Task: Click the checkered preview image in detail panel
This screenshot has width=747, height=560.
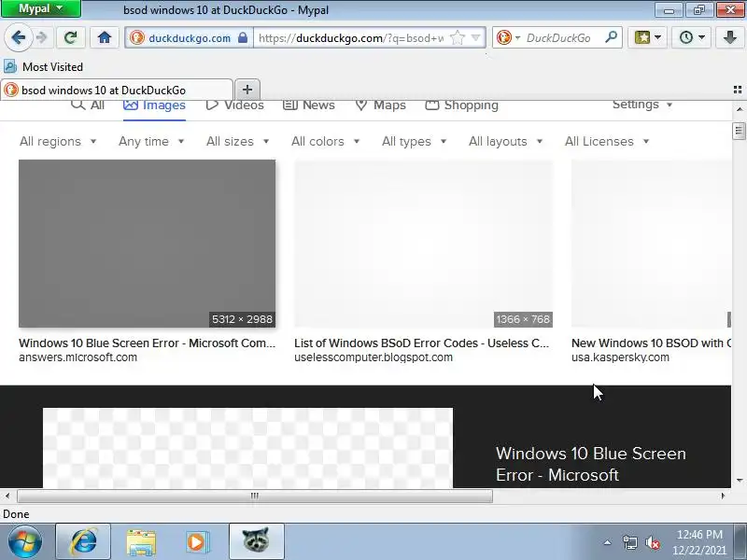Action: (247, 448)
